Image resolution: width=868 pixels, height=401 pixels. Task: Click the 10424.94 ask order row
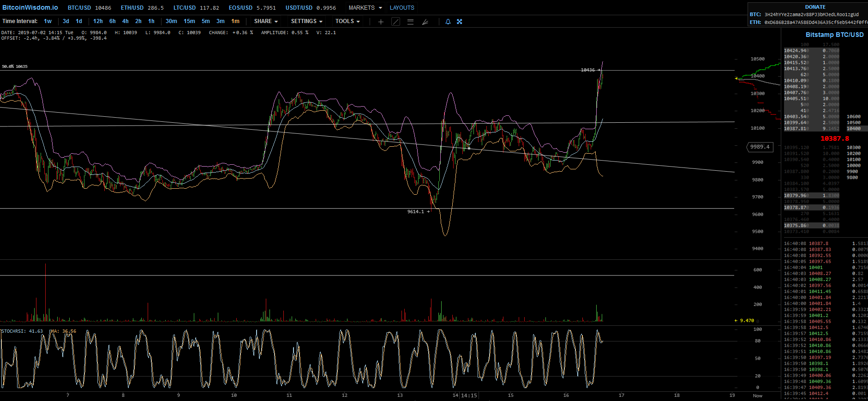coord(812,51)
